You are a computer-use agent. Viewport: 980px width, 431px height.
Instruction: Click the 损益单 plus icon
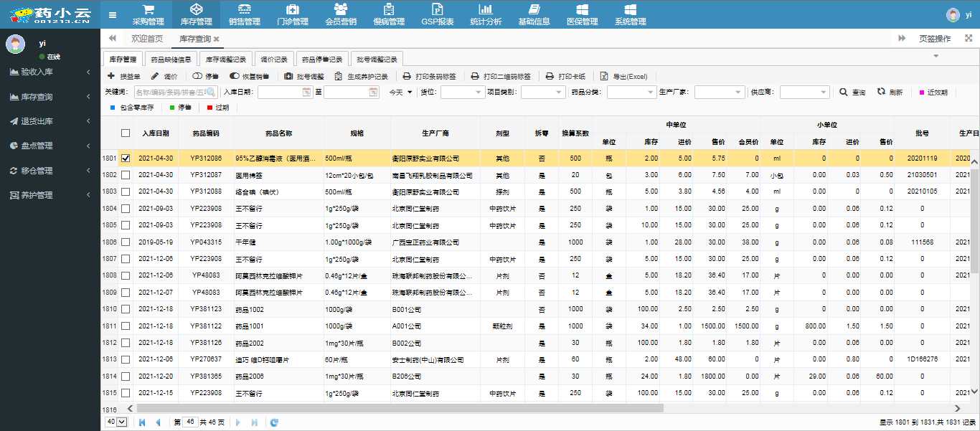pyautogui.click(x=110, y=76)
